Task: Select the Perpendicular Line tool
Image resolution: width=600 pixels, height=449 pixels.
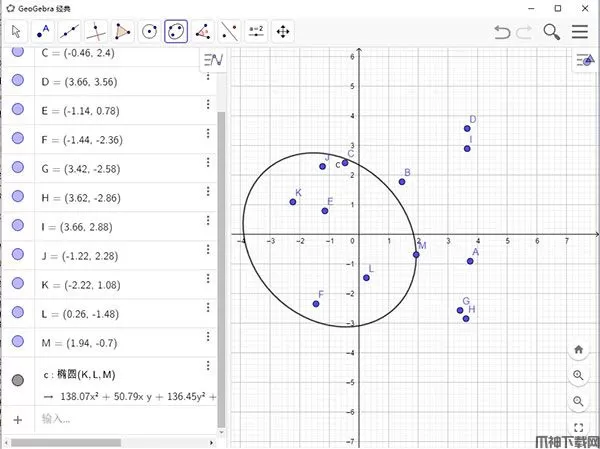Action: [96, 31]
